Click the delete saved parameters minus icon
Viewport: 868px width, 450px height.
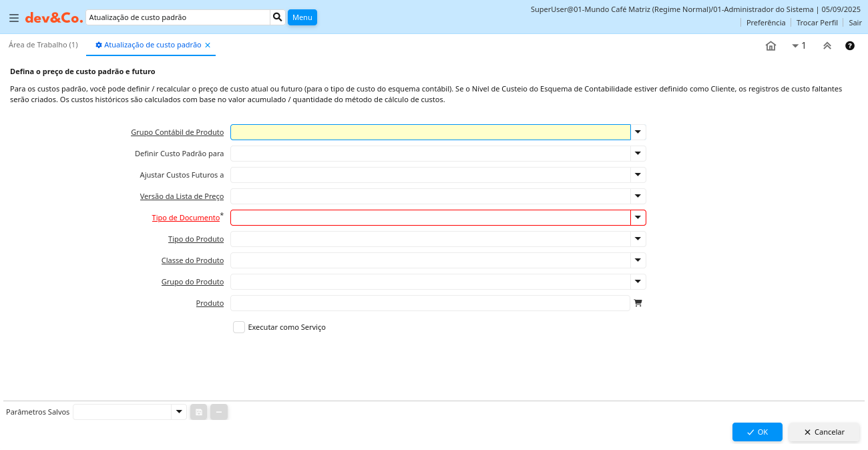pos(219,412)
